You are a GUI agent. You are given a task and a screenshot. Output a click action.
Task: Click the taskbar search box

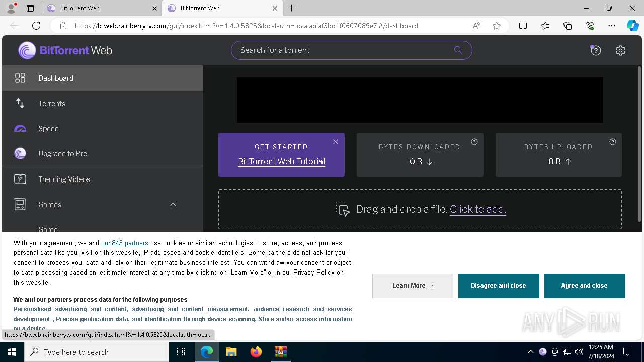click(x=97, y=352)
